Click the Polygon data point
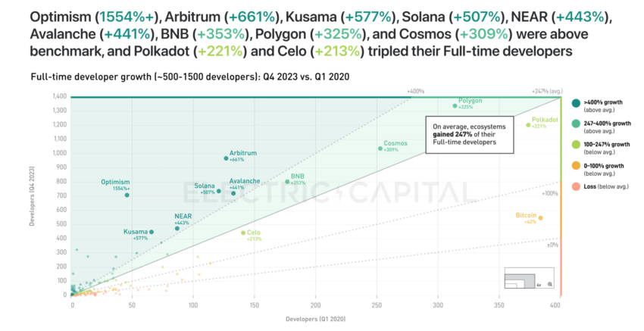This screenshot has height=331, width=644. pos(455,106)
